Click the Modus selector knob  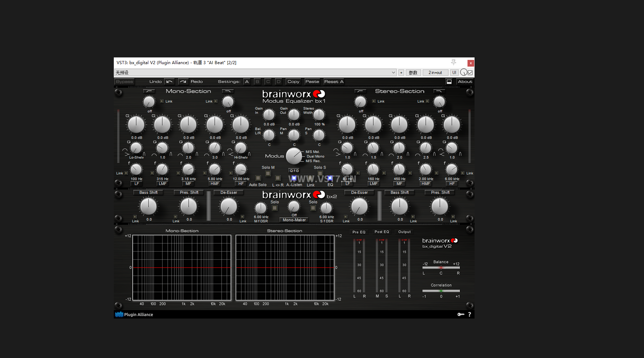click(294, 156)
